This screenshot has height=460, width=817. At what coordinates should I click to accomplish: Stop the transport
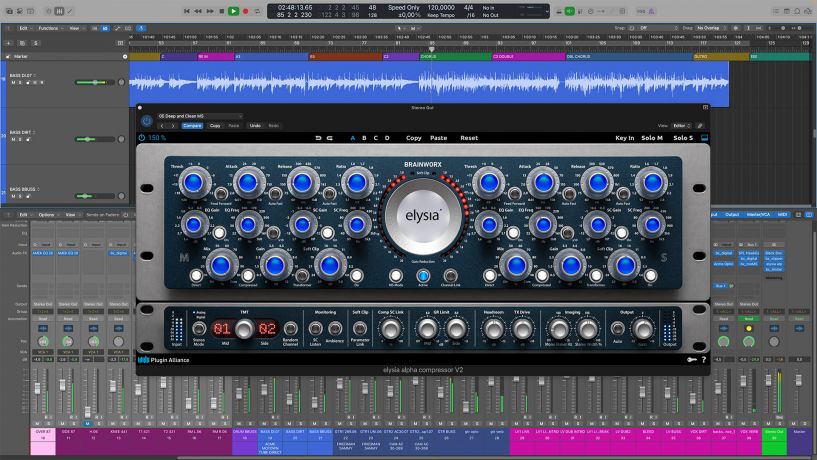click(222, 11)
